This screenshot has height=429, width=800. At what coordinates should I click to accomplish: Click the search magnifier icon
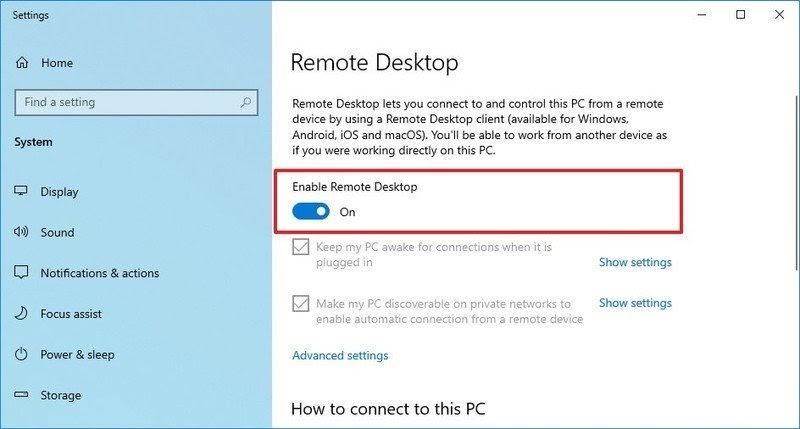(245, 102)
